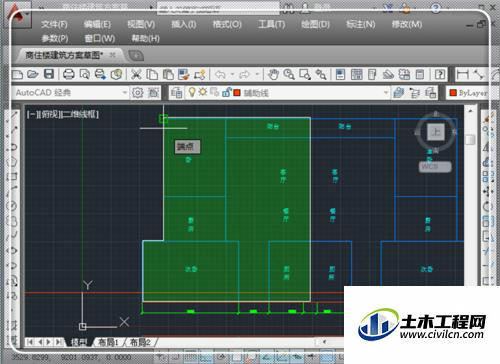Activate the Pan hand tool
500x364 pixels.
point(273,74)
